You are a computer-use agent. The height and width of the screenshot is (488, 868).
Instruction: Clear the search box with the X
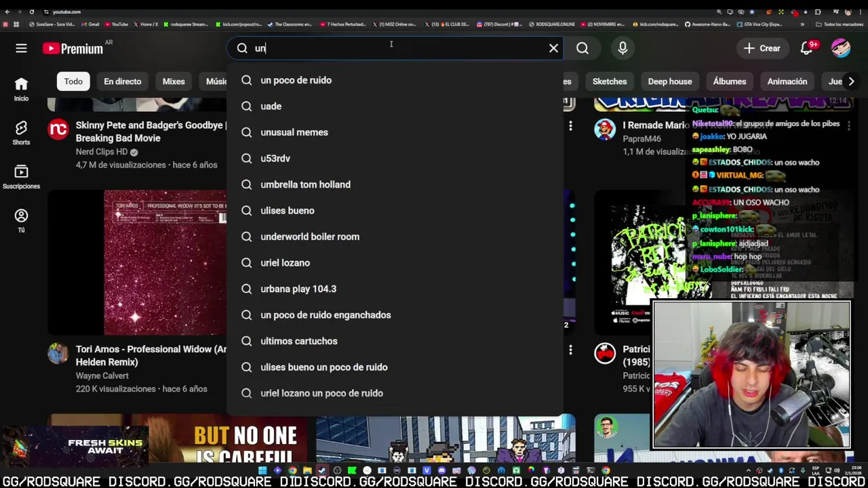[553, 48]
